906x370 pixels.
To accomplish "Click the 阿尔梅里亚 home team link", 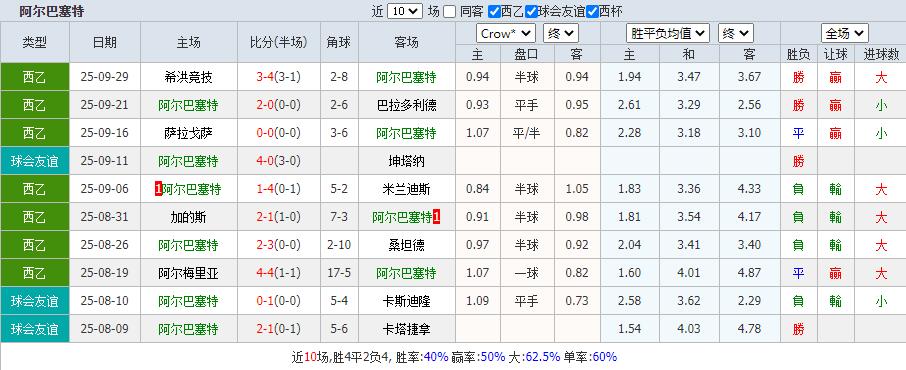I will (x=188, y=273).
